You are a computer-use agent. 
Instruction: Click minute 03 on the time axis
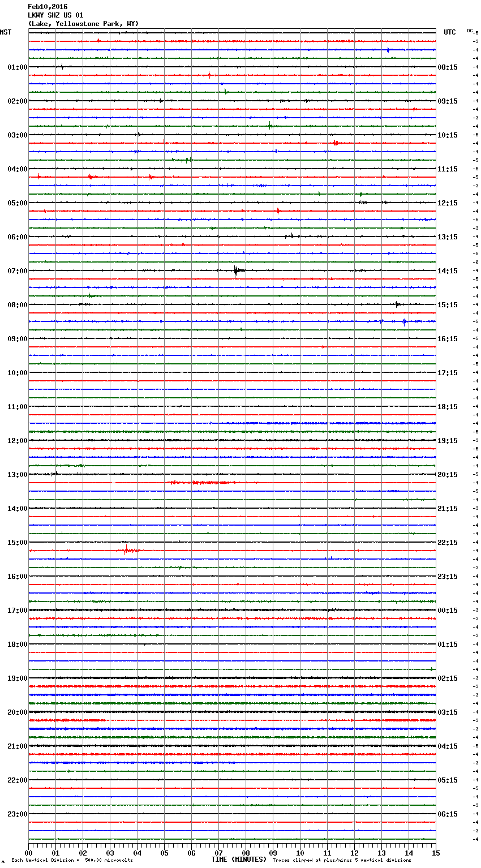[x=110, y=853]
